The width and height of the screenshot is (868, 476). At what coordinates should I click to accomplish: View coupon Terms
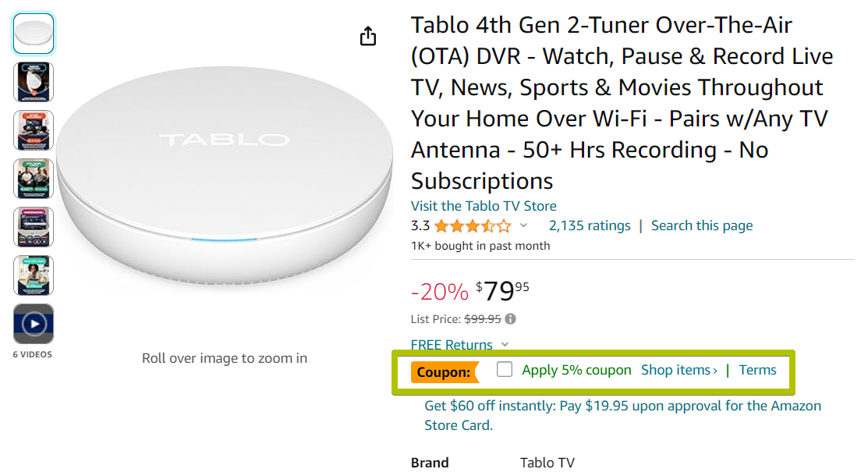[x=756, y=369]
